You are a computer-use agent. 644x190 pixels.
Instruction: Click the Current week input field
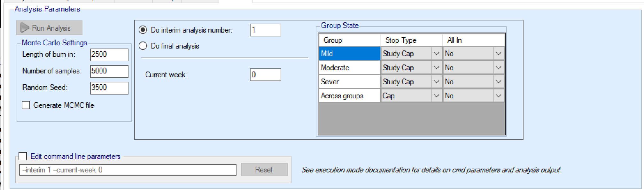pos(265,75)
